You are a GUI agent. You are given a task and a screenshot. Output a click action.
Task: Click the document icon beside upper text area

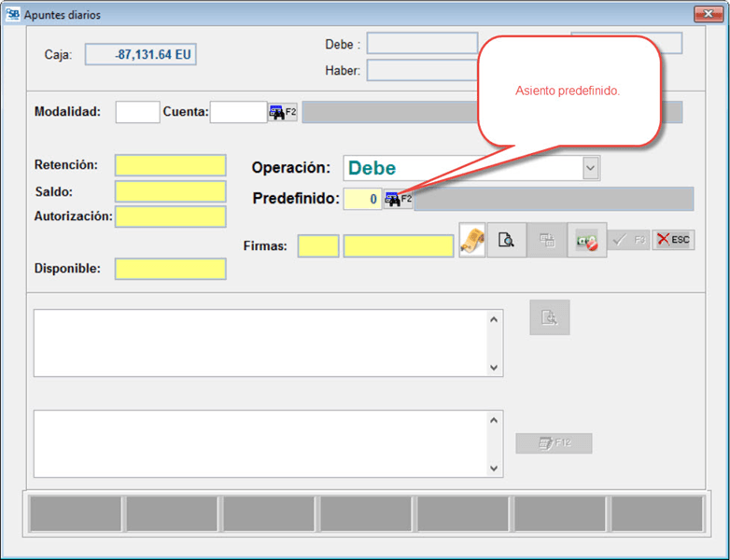coord(550,318)
